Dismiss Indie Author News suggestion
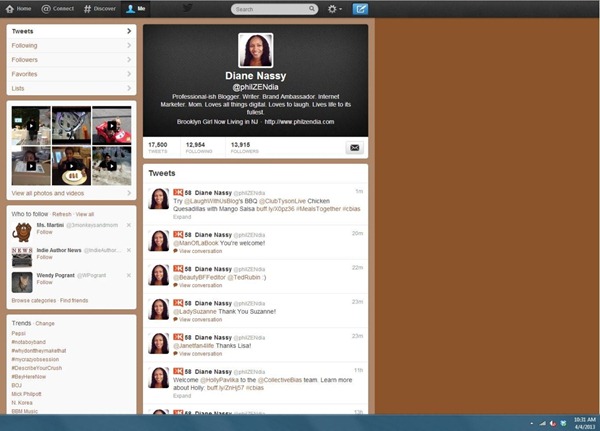The image size is (600, 431). coord(129,250)
